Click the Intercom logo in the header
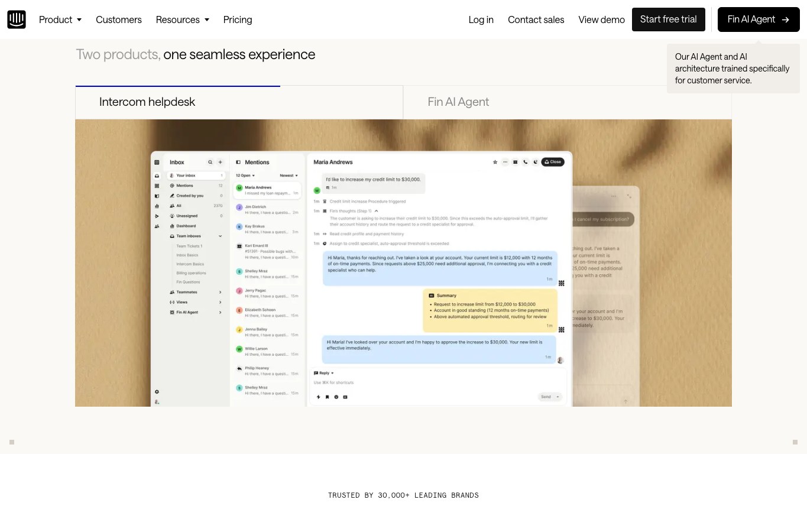The image size is (807, 532). pos(17,20)
